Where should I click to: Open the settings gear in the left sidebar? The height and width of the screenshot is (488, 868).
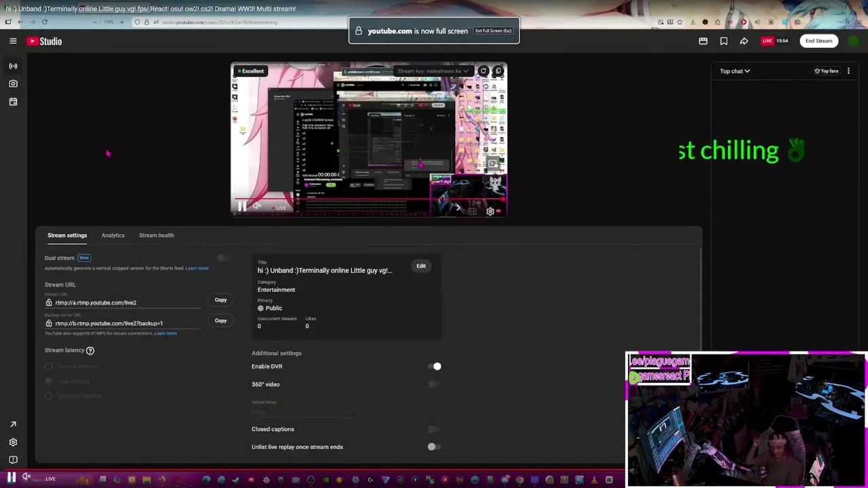tap(13, 442)
